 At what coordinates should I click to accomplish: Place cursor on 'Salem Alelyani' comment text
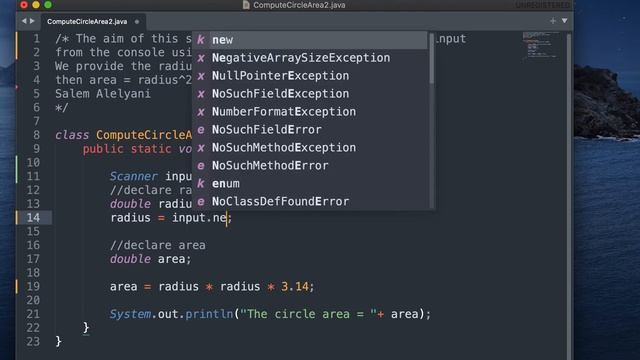pyautogui.click(x=103, y=94)
